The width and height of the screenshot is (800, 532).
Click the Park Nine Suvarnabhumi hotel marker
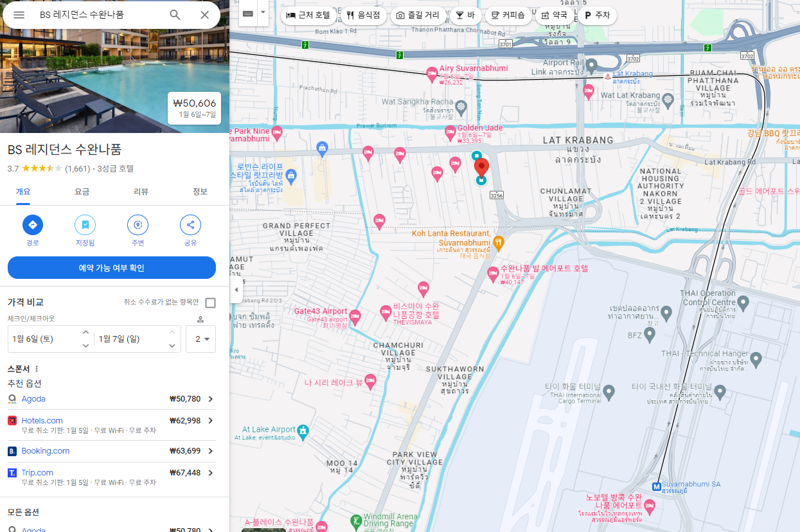coord(277,134)
